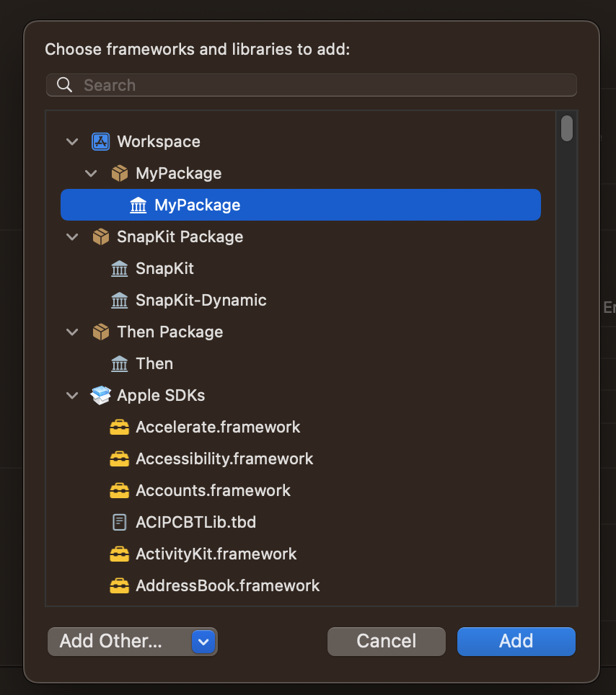Click the list vertical scrollbar thumb
This screenshot has width=616, height=695.
567,128
